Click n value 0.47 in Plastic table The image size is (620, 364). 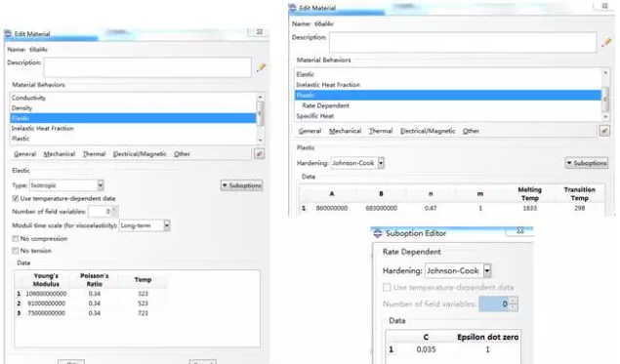tap(431, 208)
